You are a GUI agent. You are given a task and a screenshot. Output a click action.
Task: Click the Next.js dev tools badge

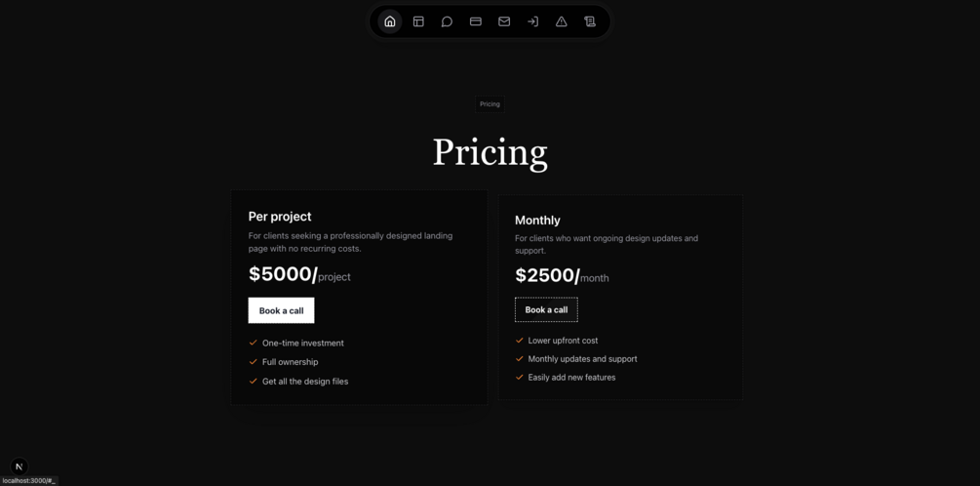coord(19,466)
